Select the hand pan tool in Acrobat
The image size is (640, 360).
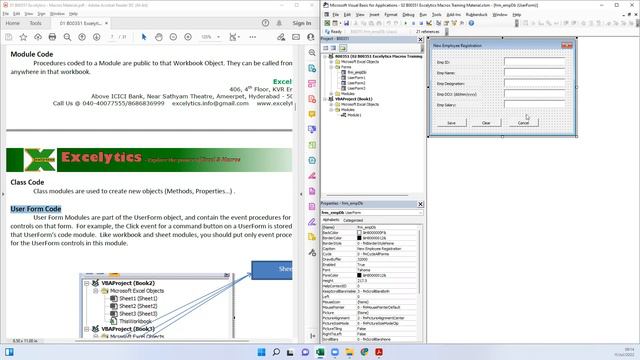[x=159, y=37]
